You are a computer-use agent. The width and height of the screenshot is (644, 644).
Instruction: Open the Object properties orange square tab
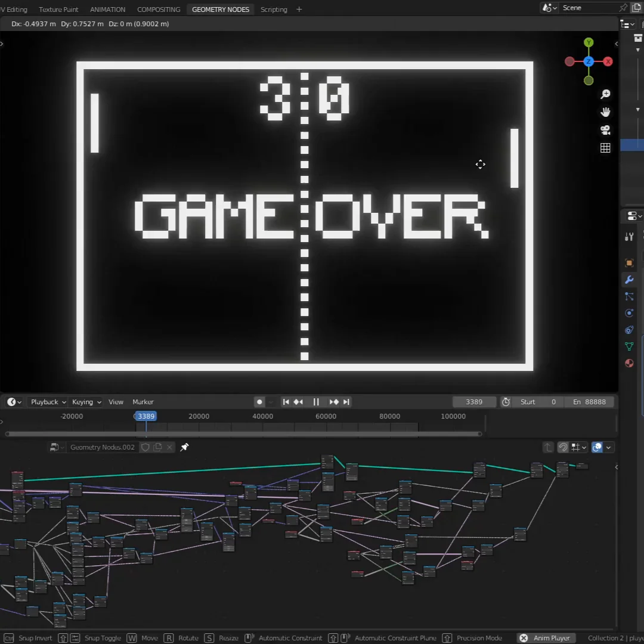click(629, 263)
